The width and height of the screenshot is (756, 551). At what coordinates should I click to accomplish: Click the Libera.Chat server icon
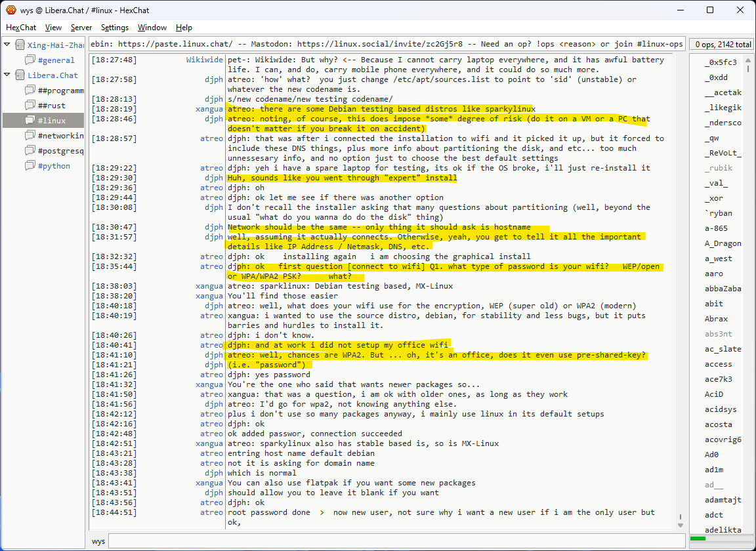[x=20, y=75]
